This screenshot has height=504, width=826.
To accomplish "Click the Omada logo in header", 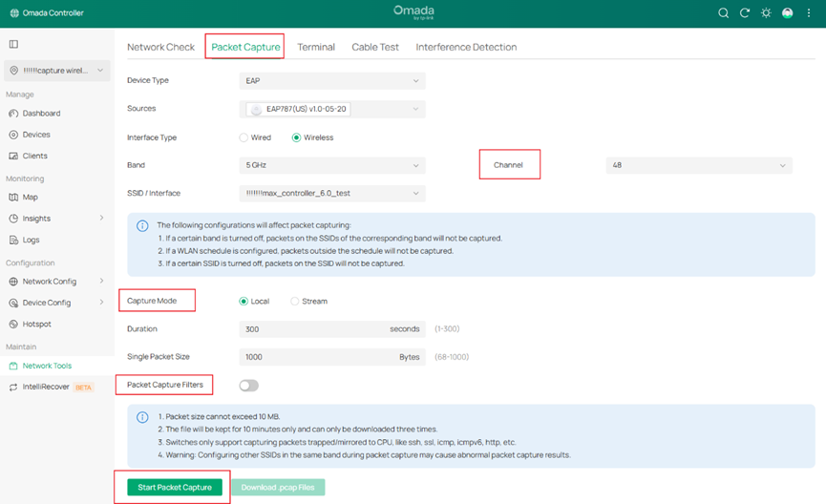I will [x=413, y=12].
